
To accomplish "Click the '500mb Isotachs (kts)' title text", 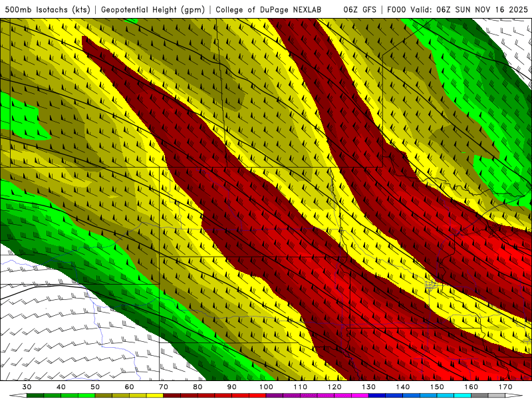I will (x=48, y=10).
